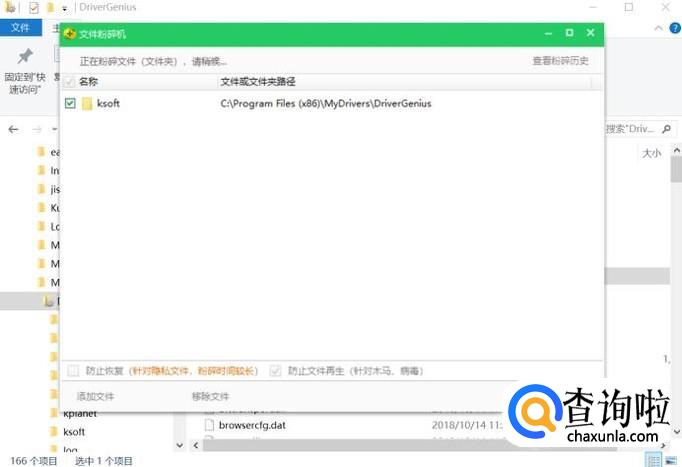Click the highlighted open folder in tree
Viewport: 682px width, 467px height.
(49, 301)
